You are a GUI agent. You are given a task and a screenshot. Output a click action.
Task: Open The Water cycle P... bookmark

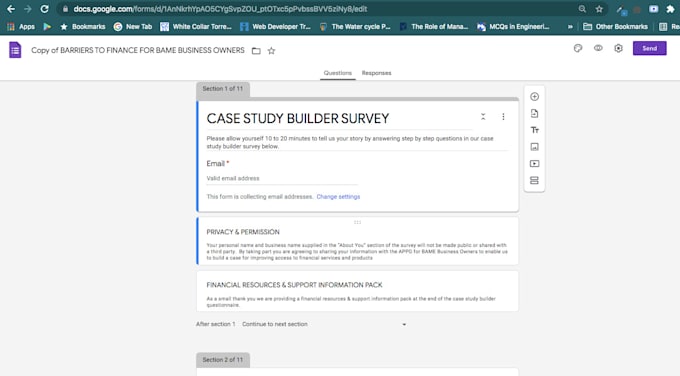(355, 26)
